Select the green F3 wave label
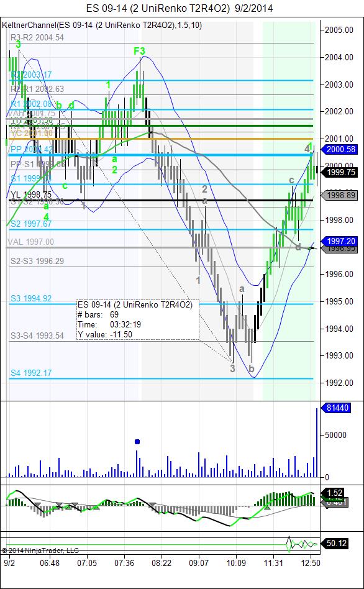Viewport: 364px width, 589px height. pyautogui.click(x=140, y=51)
